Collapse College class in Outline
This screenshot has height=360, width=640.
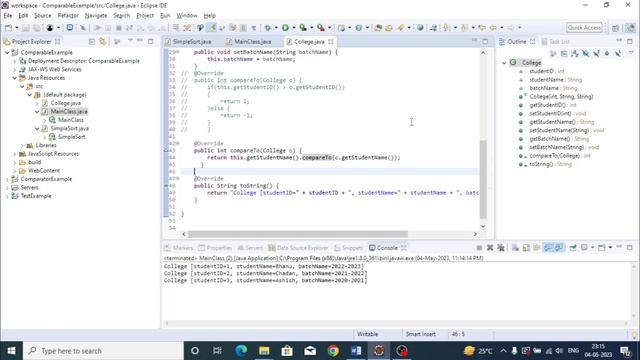coord(504,63)
